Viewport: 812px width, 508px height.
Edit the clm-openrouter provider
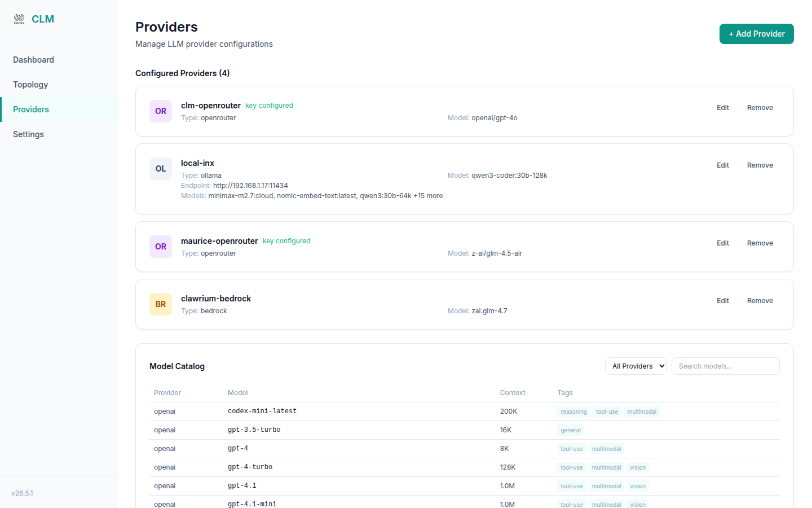coord(723,108)
